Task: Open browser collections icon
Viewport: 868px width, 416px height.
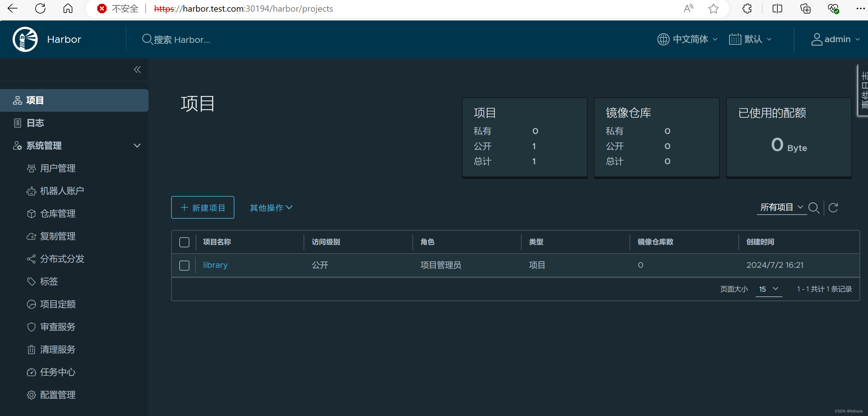Action: (x=805, y=8)
